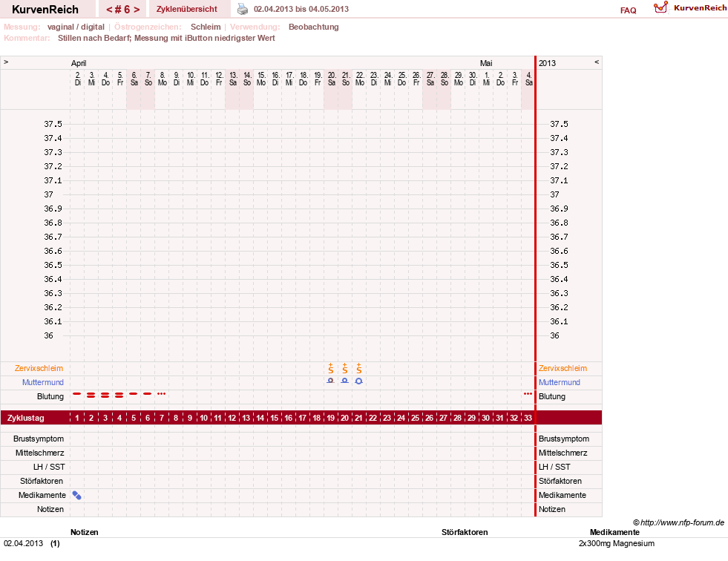Click the 'vaginal / digital' measurement value
Screen dimensions: 728x561
pyautogui.click(x=76, y=27)
